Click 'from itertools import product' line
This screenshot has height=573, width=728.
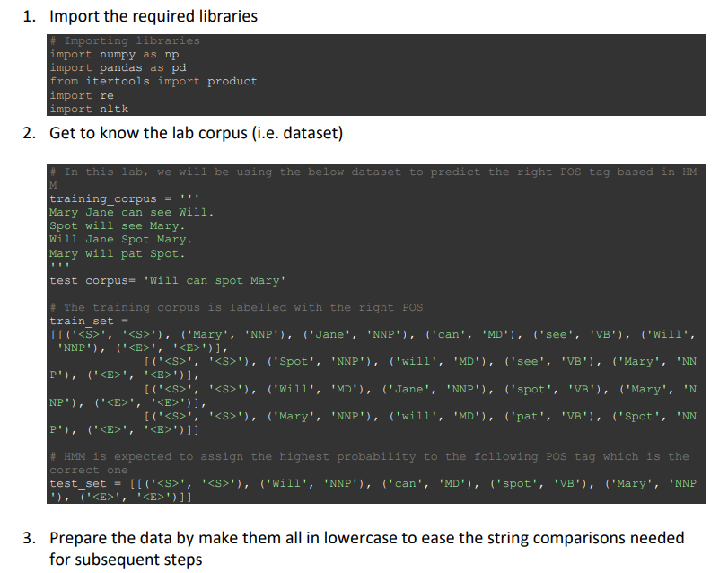(153, 81)
